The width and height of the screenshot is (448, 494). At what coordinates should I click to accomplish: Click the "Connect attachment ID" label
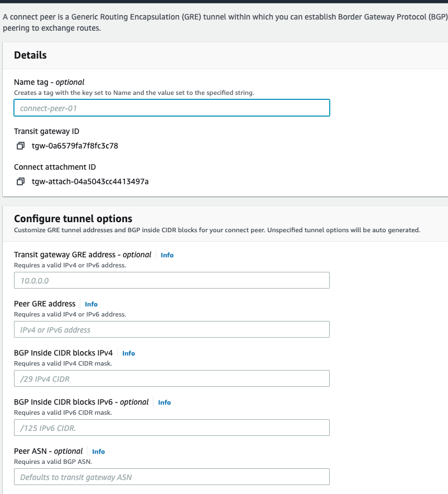pos(55,167)
